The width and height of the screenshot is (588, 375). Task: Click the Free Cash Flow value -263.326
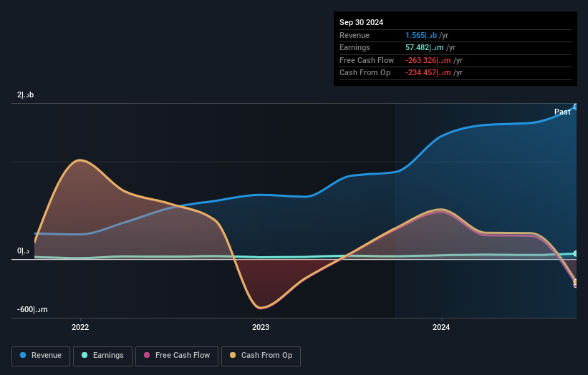coord(428,60)
